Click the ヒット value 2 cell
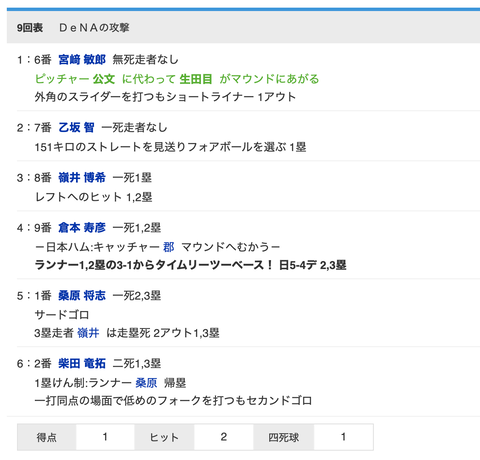Image resolution: width=480 pixels, height=460 pixels. pos(224,437)
